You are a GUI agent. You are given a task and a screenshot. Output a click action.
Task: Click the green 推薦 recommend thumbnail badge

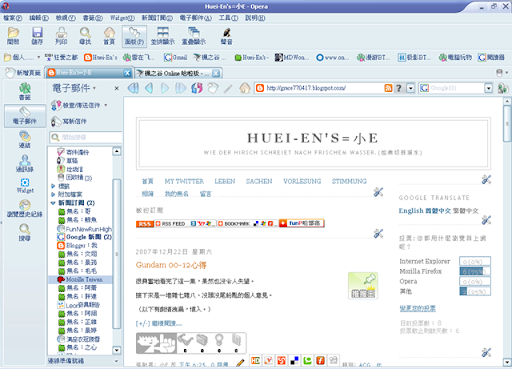(363, 286)
